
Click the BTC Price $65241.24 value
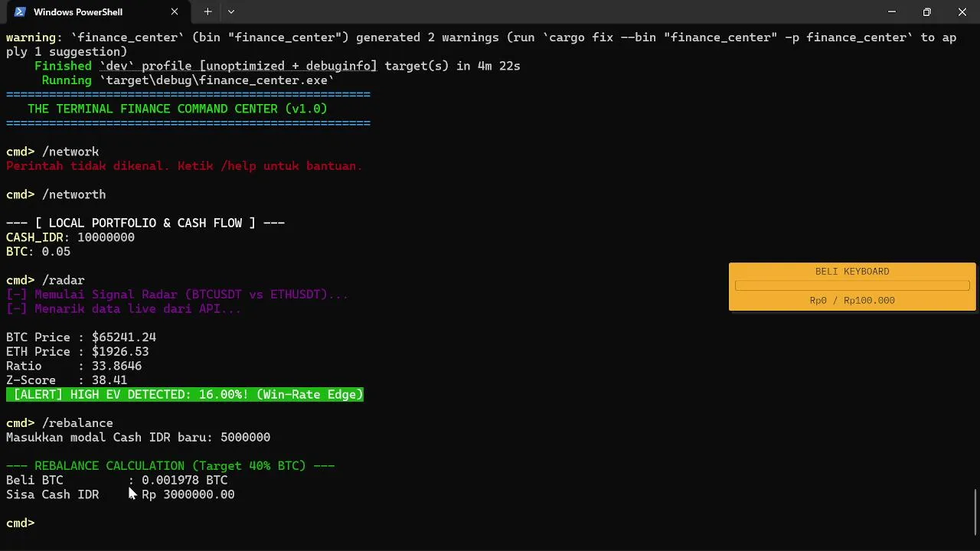pos(124,337)
